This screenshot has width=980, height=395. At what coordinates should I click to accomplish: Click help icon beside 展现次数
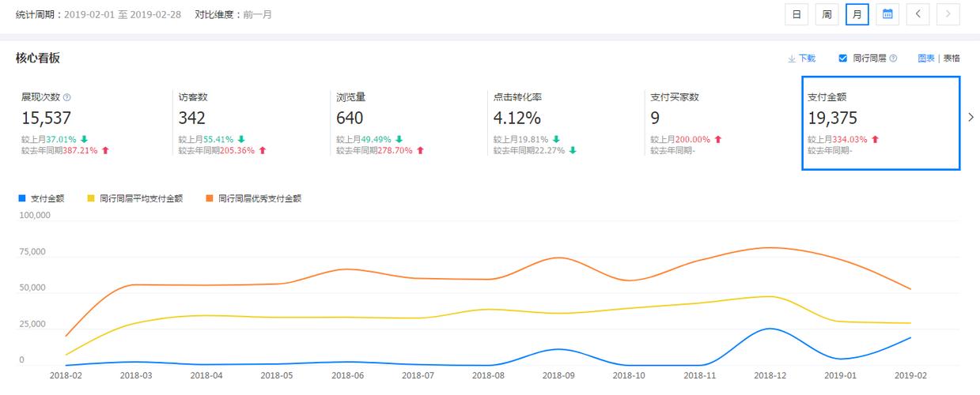[x=66, y=97]
